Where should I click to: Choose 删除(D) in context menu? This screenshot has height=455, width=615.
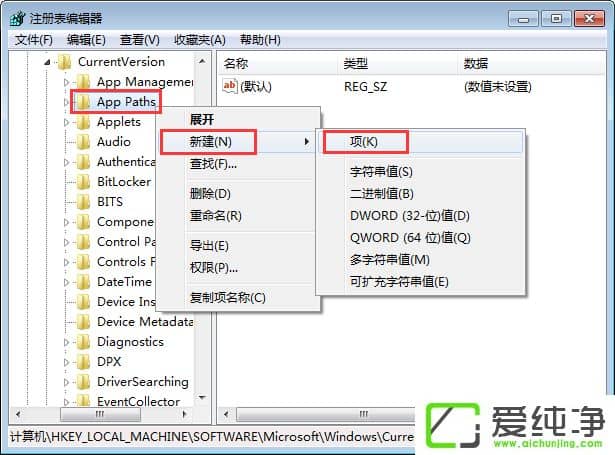coord(239,193)
